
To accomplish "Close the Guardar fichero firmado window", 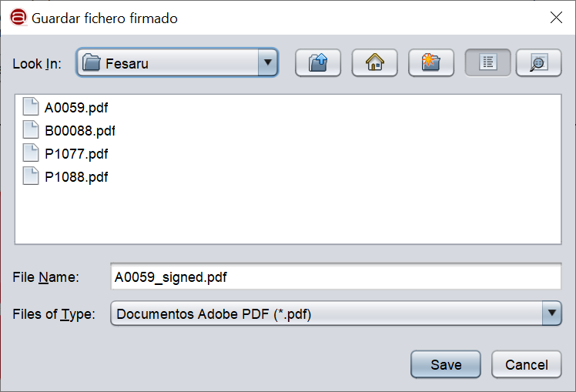I will coord(556,17).
